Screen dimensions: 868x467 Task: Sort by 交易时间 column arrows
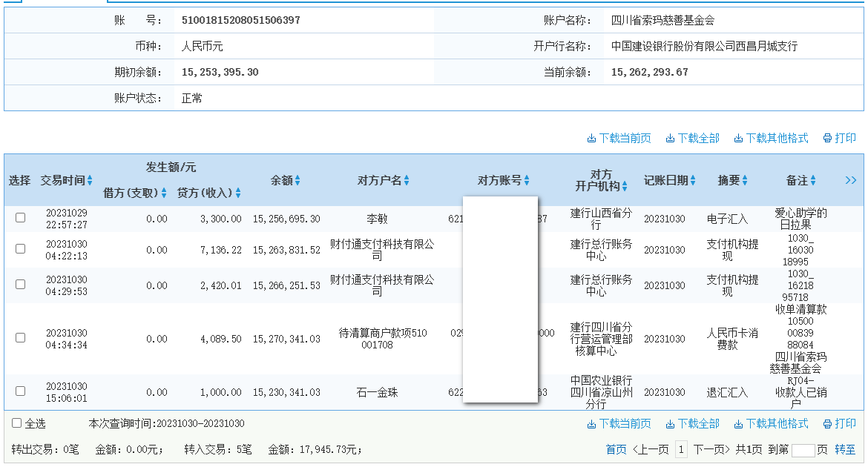[90, 180]
